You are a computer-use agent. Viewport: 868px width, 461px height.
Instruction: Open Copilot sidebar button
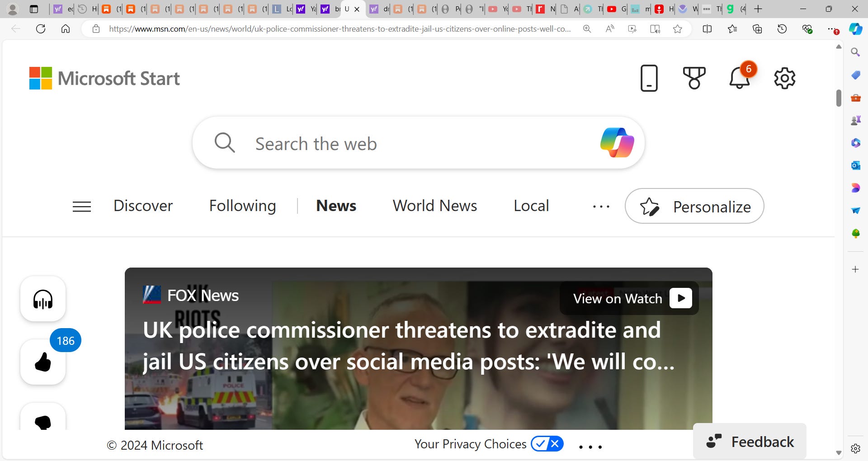tap(855, 29)
